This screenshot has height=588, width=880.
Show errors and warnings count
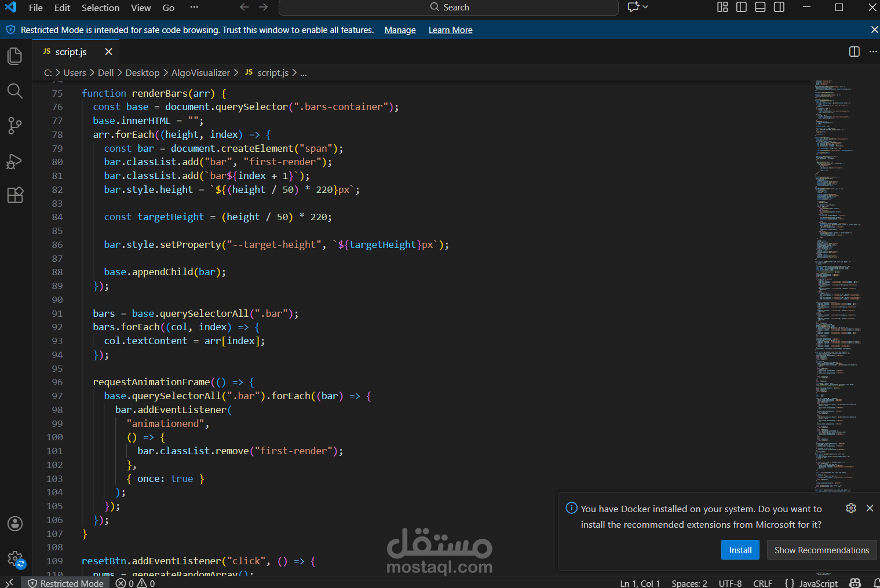click(135, 583)
